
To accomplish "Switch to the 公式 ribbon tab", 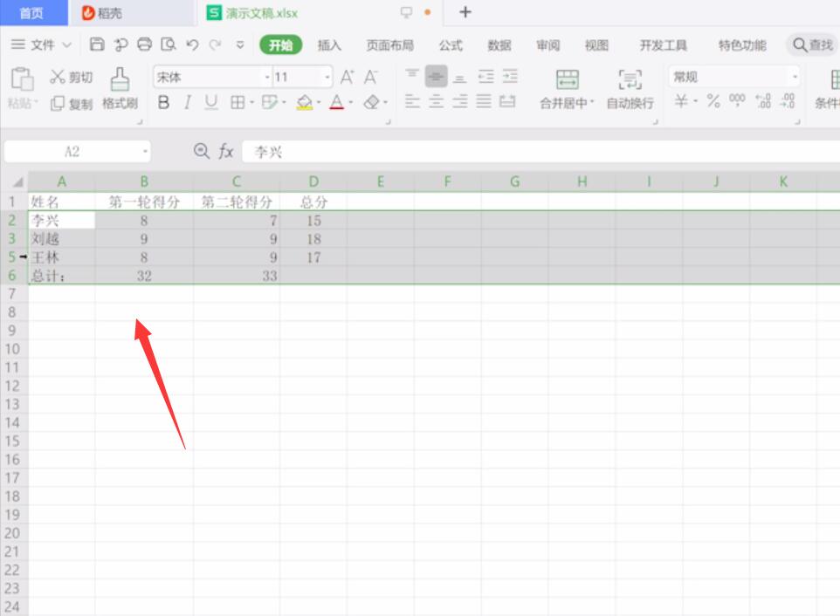I will pos(451,45).
